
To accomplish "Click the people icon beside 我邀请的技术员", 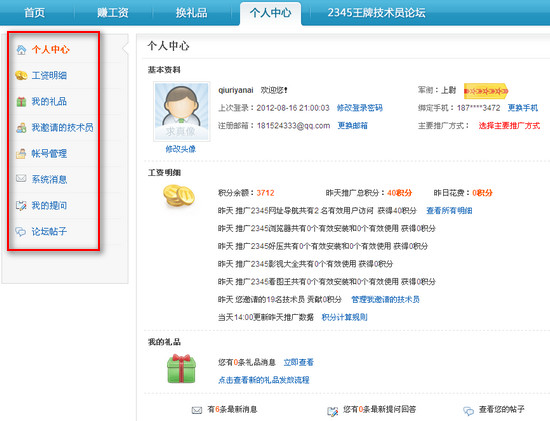I will click(x=21, y=128).
